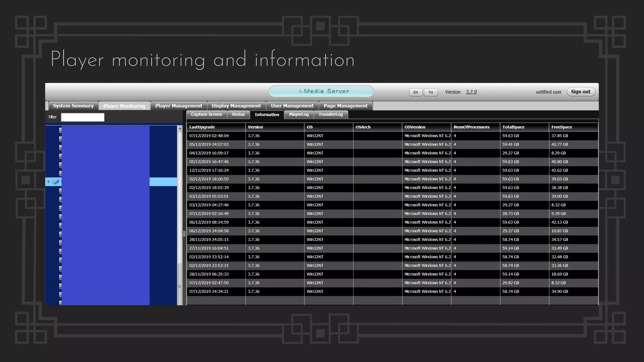Select row 07/12/2019 02:48:04
Viewport: 644px width, 362px height.
point(392,136)
